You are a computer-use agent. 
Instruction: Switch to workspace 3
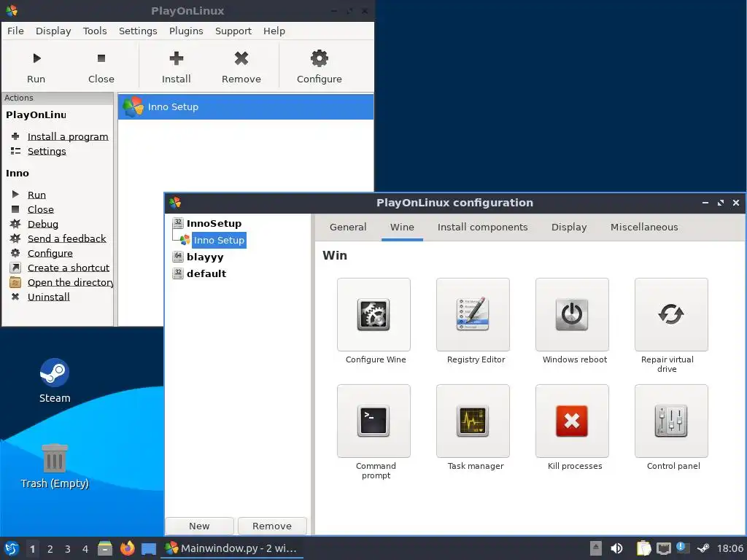(x=68, y=549)
